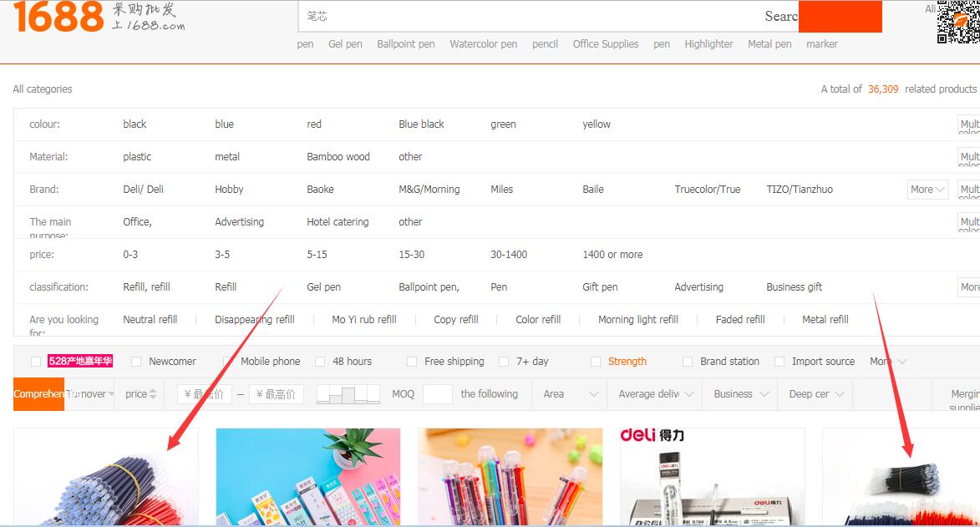The height and width of the screenshot is (527, 980).
Task: Select the Hotel catering purpose filter
Action: coord(338,222)
